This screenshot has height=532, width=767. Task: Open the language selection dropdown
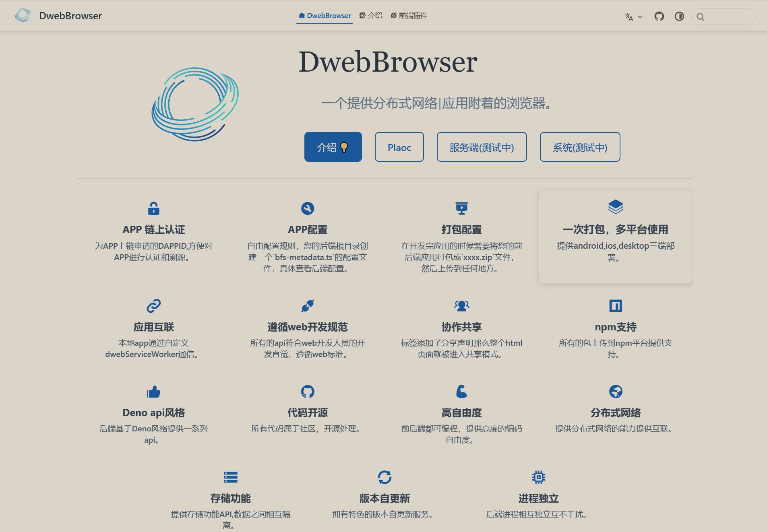[x=633, y=16]
